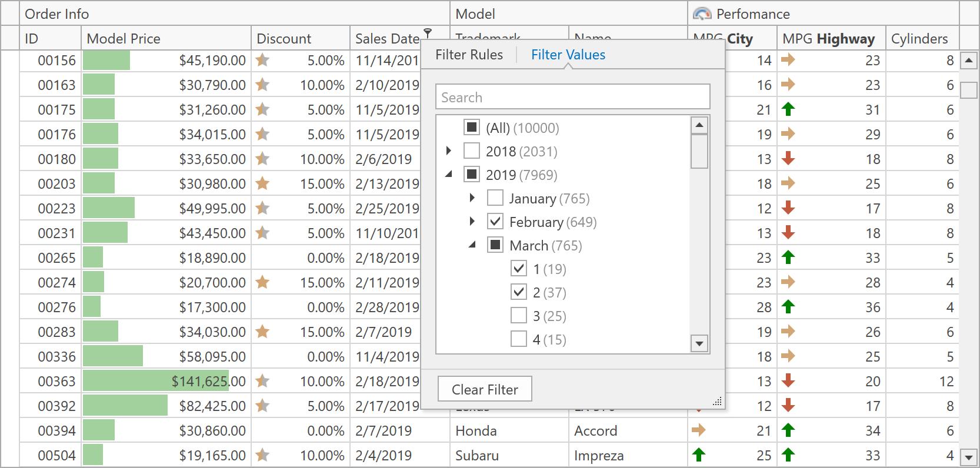The width and height of the screenshot is (980, 468).
Task: Uncheck the February checkbox
Action: pyautogui.click(x=495, y=222)
